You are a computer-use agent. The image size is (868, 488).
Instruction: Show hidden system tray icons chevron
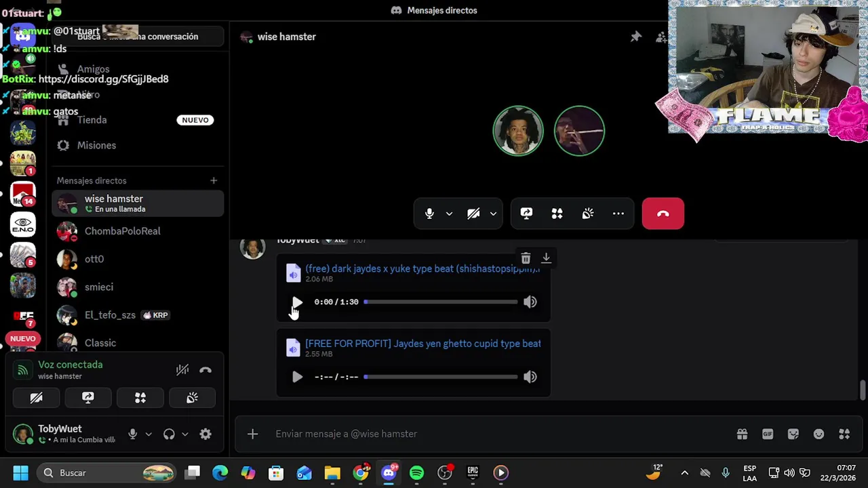click(684, 472)
